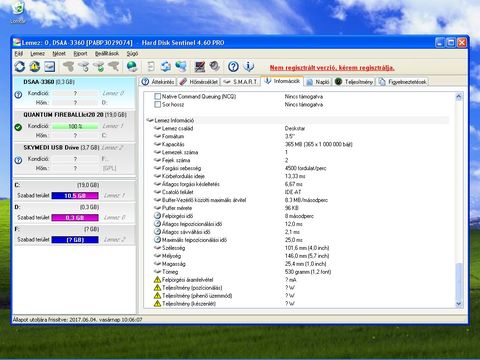Click the warning icon beside Teljesítmény (készenlét)

pyautogui.click(x=157, y=303)
